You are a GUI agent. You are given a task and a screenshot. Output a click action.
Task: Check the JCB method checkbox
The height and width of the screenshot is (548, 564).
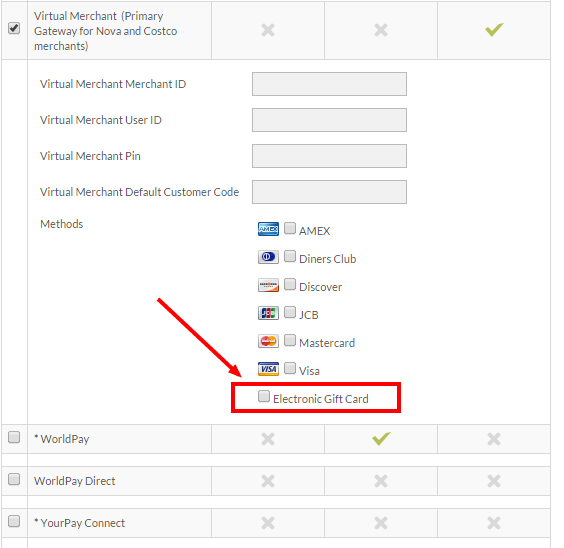[290, 312]
